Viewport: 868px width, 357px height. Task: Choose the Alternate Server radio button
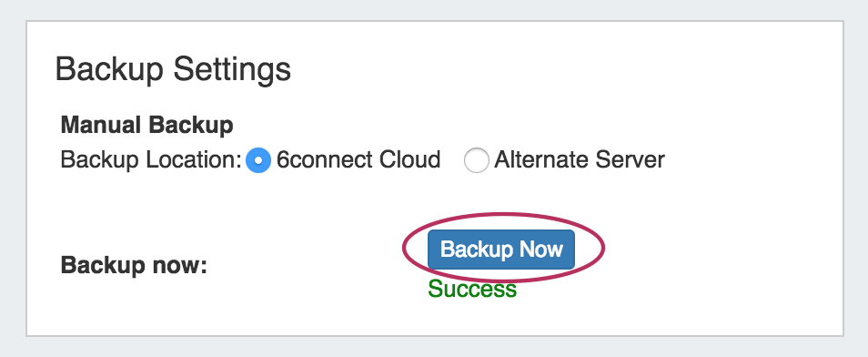[476, 161]
